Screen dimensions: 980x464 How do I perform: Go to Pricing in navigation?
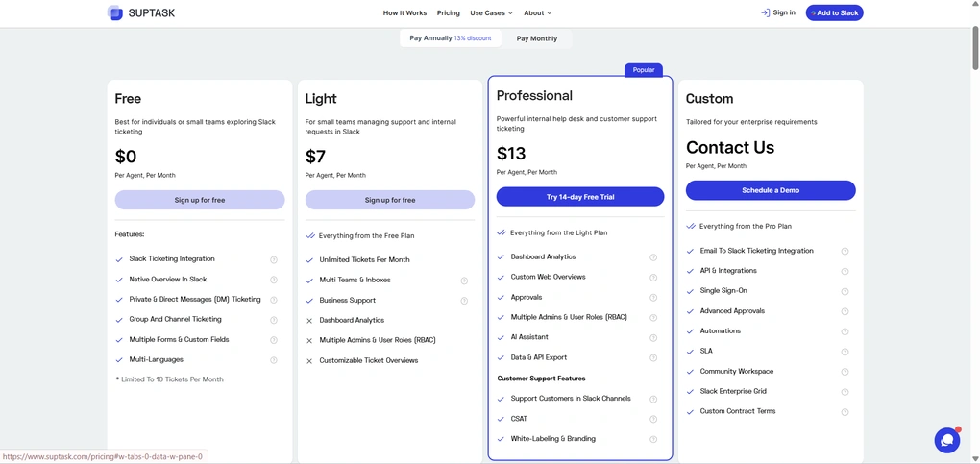pos(448,13)
